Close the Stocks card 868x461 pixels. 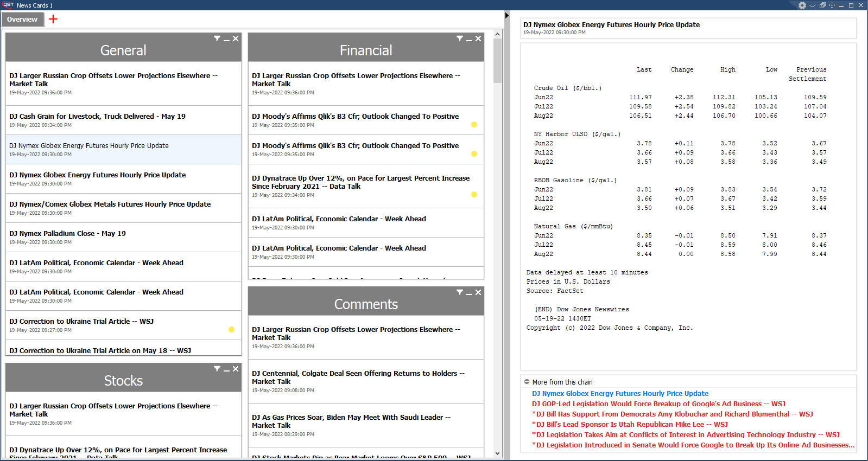236,369
